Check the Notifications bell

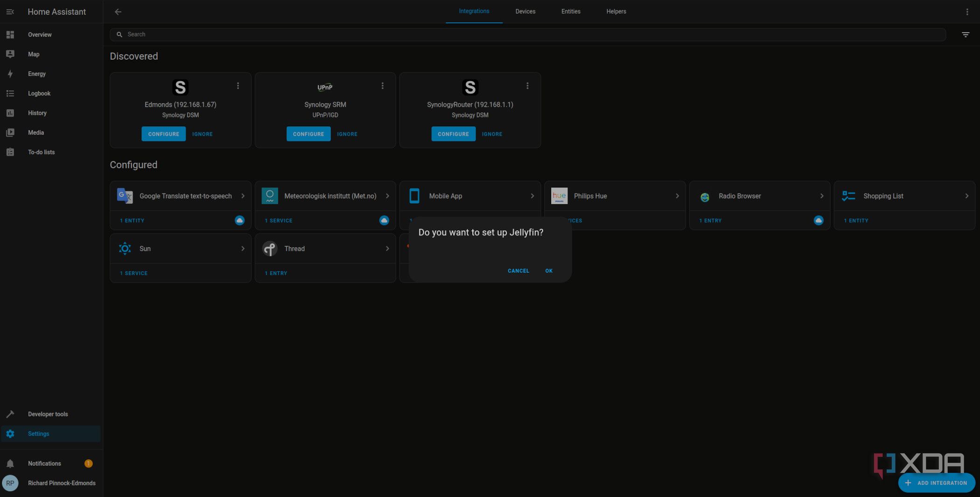(x=44, y=463)
